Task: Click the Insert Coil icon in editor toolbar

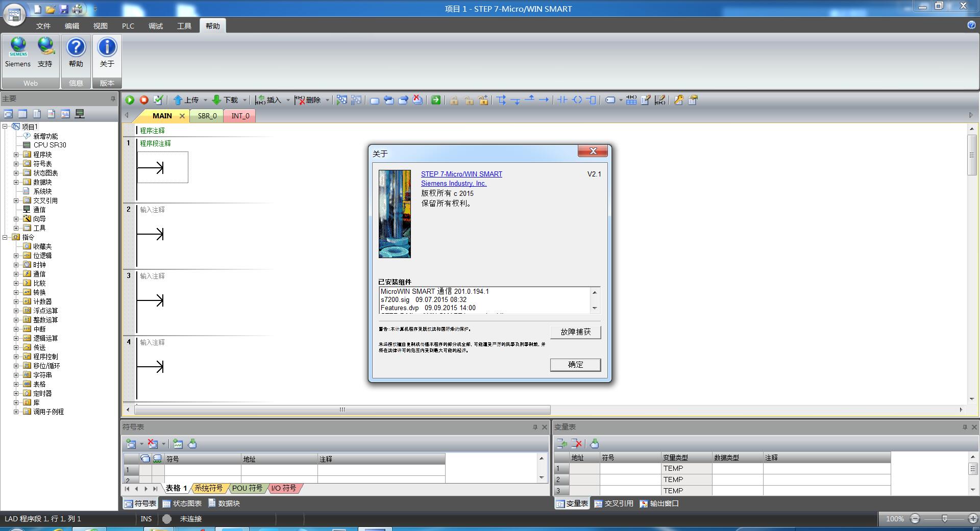Action: (577, 100)
